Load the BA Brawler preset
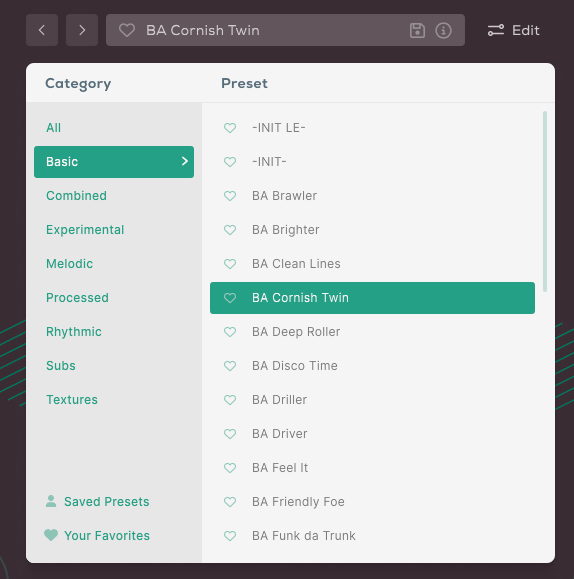 click(x=284, y=196)
